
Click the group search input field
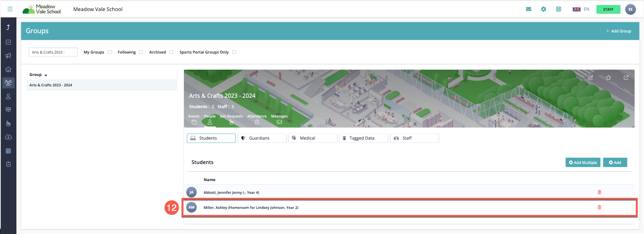pyautogui.click(x=53, y=52)
